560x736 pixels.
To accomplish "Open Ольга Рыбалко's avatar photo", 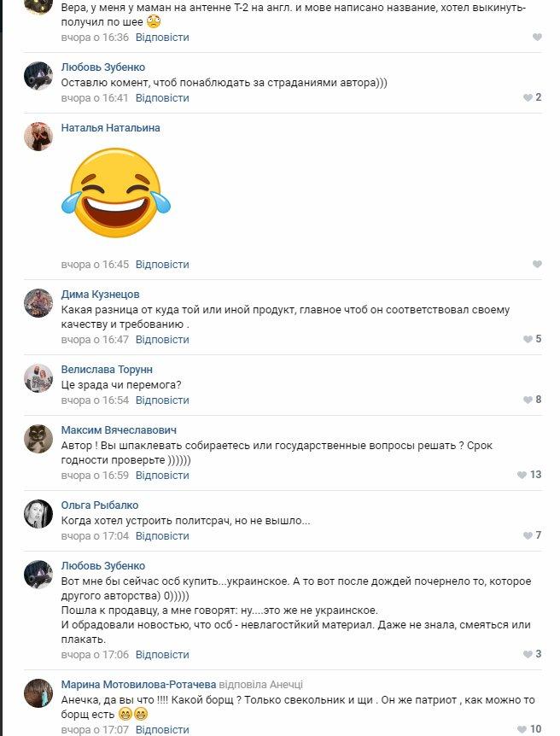I will tap(38, 514).
